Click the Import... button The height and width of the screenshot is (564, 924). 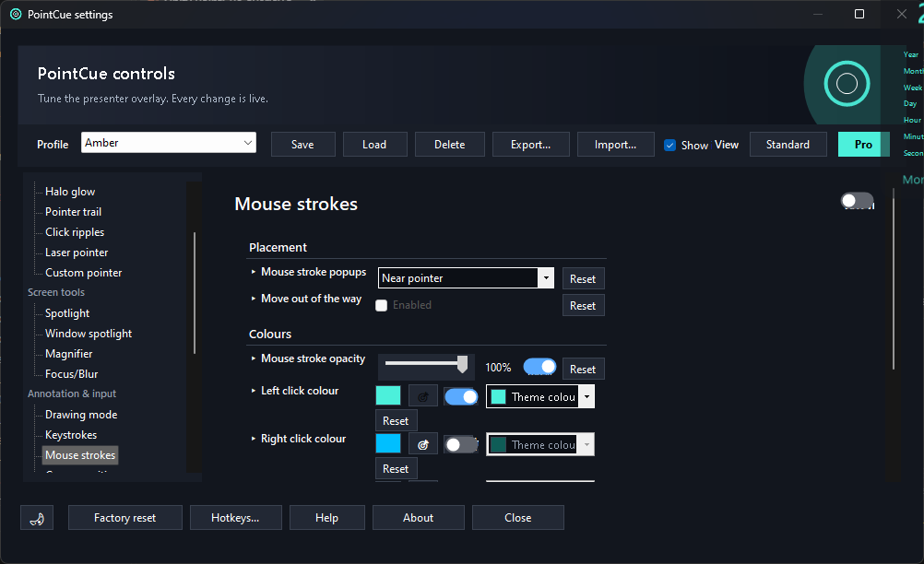coord(616,145)
